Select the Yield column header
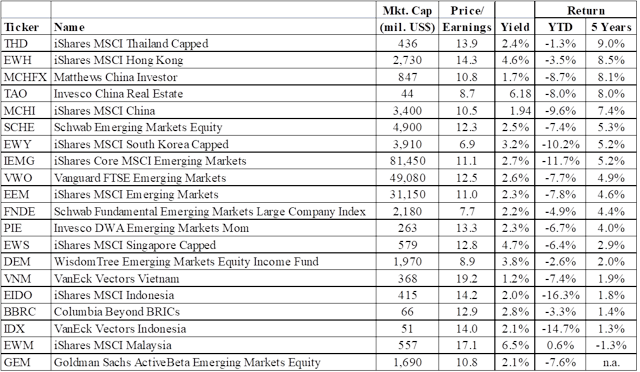 click(515, 27)
